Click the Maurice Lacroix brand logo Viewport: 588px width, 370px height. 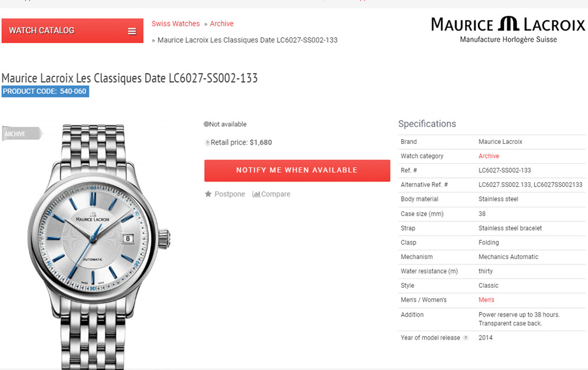(x=508, y=29)
